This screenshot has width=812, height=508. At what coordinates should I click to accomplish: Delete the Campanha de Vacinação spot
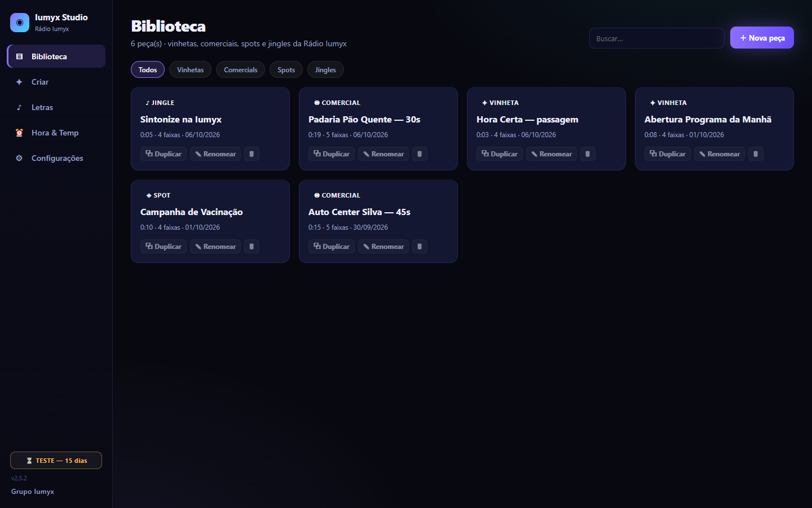[x=251, y=247]
